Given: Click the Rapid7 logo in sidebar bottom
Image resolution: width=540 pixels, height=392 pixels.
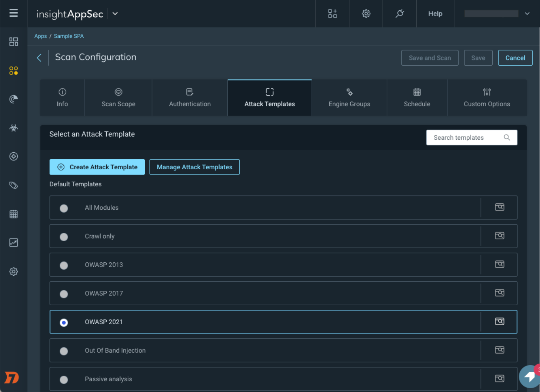Looking at the screenshot, I should [11, 378].
